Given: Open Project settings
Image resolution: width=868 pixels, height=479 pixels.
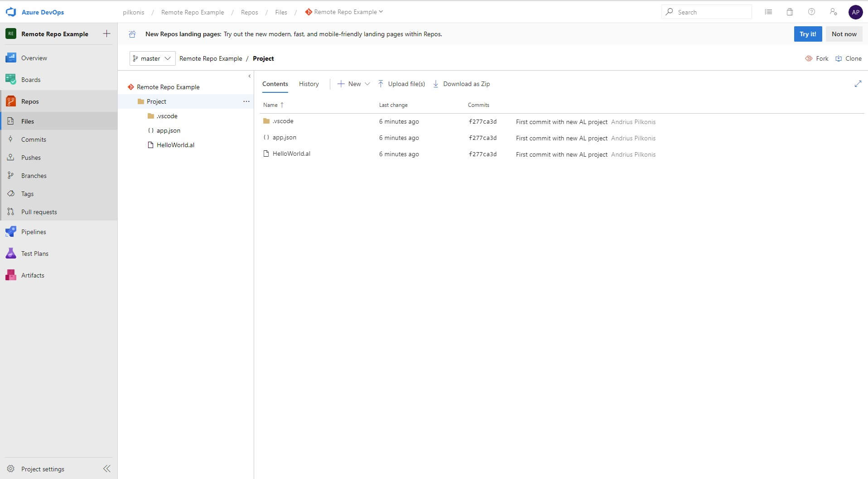Looking at the screenshot, I should 43,469.
